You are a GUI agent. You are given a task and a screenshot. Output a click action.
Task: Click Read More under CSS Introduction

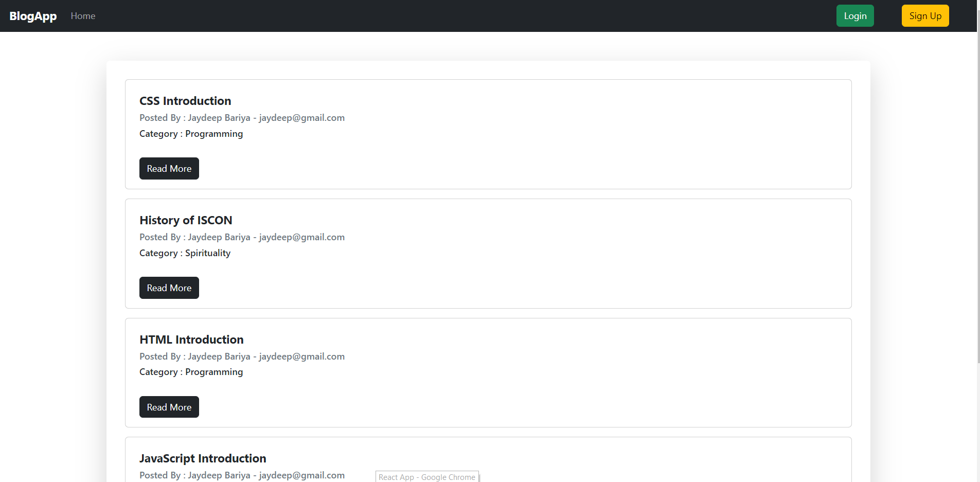pos(169,168)
